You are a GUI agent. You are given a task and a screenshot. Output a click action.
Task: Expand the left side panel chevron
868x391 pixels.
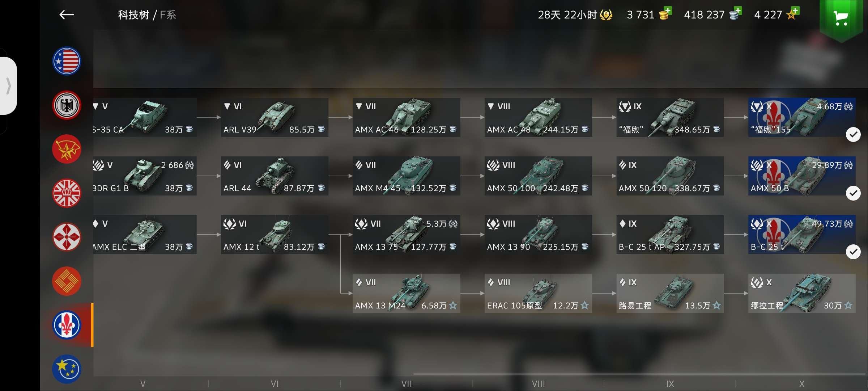point(8,86)
